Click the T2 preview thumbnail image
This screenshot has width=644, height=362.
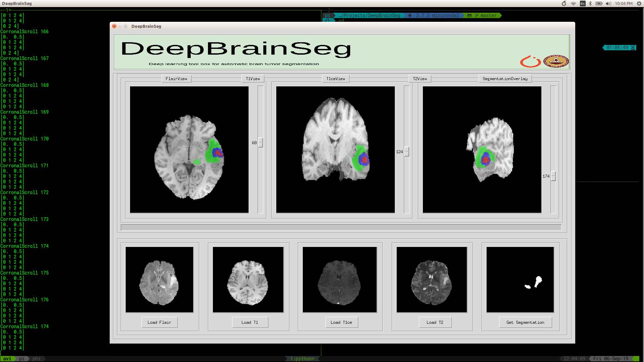432,280
